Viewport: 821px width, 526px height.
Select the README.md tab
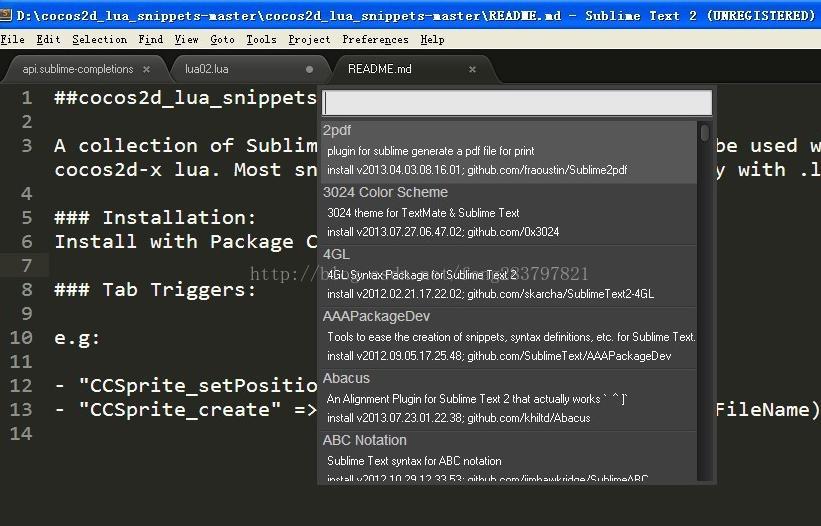click(x=380, y=69)
